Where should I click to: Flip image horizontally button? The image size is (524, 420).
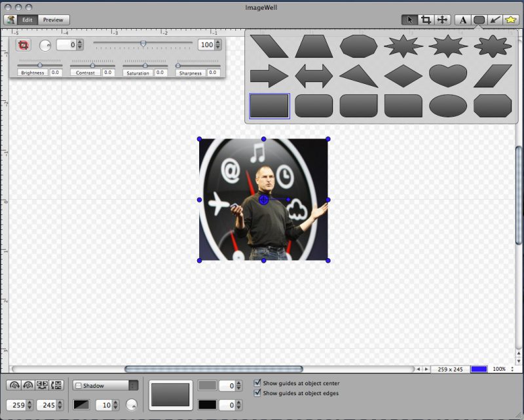(42, 385)
